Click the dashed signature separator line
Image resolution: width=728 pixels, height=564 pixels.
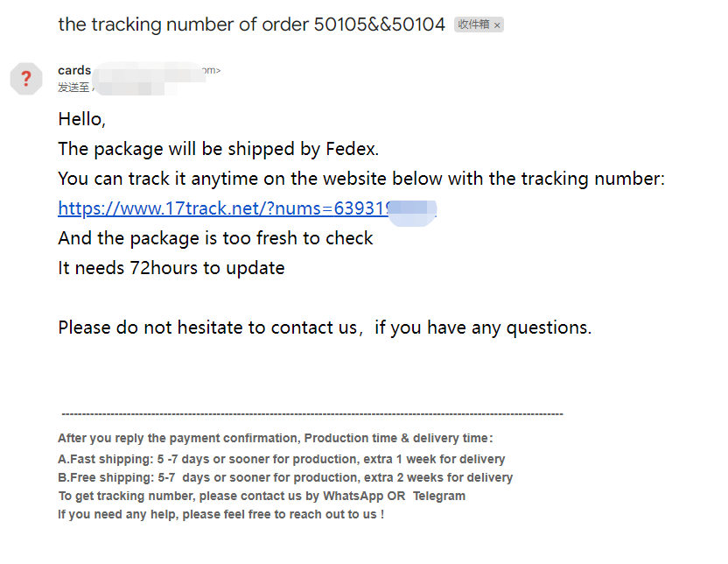pos(312,413)
